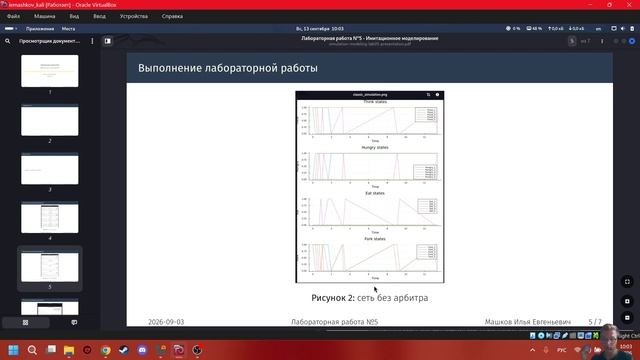Click the lock/power icon in Kali panel
The width and height of the screenshot is (640, 360).
click(x=632, y=29)
